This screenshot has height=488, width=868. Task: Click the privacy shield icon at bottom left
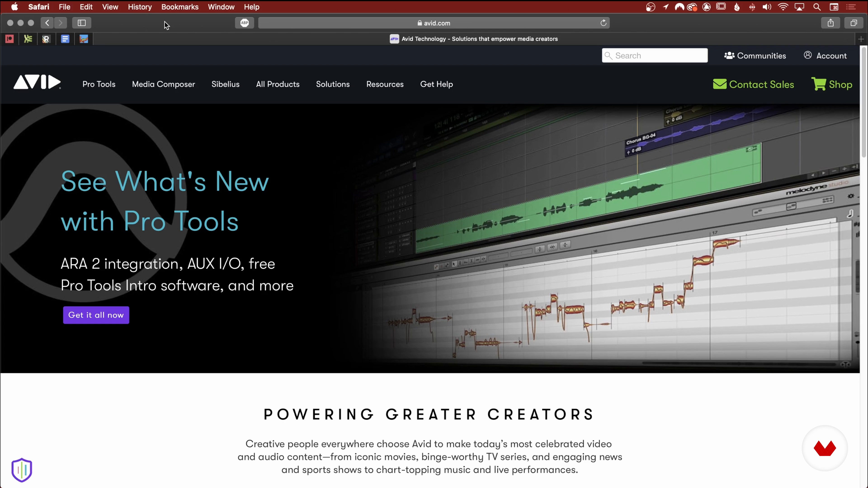pos(21,470)
